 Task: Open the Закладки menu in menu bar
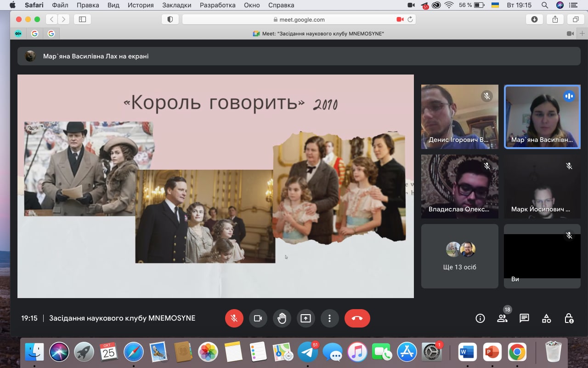point(177,5)
